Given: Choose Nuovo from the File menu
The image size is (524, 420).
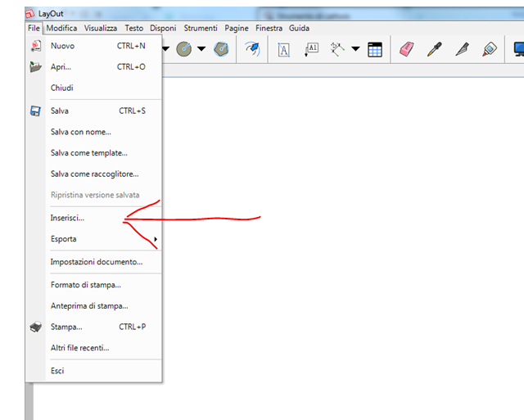Looking at the screenshot, I should click(x=62, y=46).
